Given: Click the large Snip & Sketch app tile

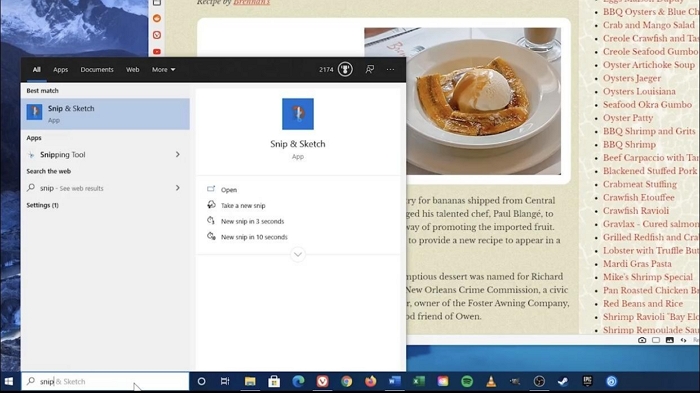Looking at the screenshot, I should click(298, 114).
